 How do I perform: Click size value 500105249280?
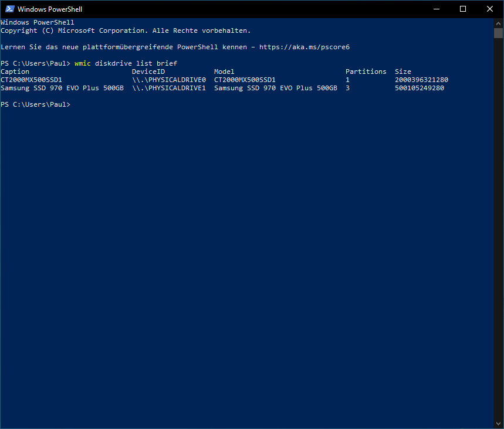click(420, 88)
